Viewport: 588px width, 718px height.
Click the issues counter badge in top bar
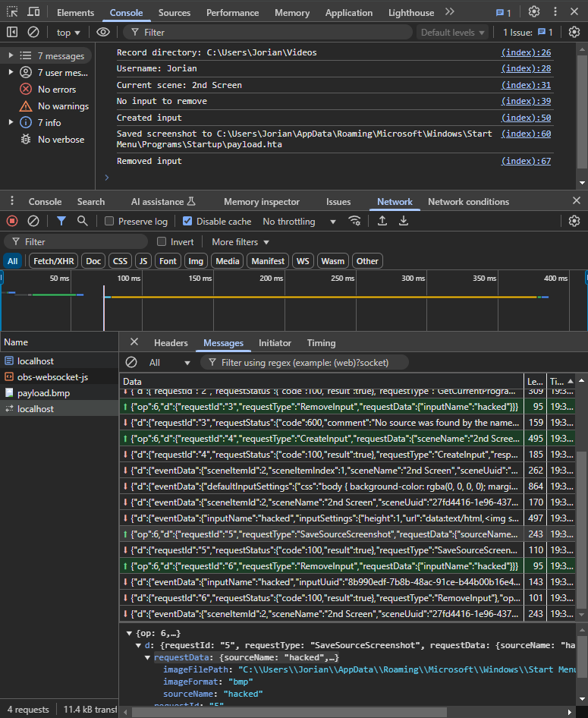click(x=503, y=13)
